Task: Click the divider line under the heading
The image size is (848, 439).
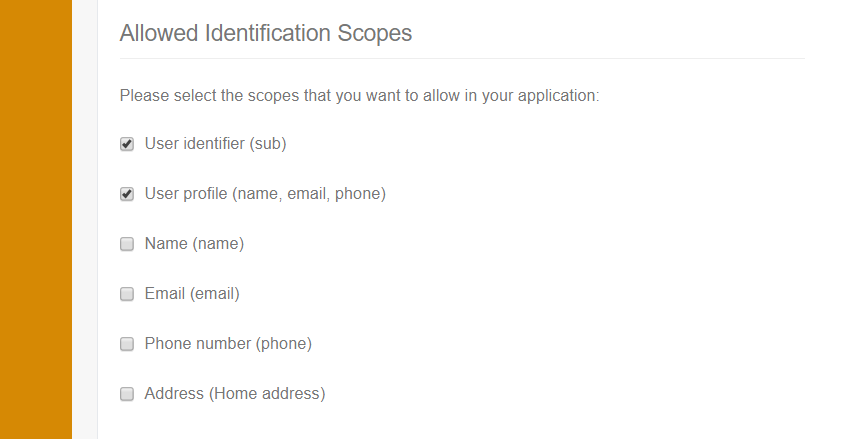Action: [462, 59]
